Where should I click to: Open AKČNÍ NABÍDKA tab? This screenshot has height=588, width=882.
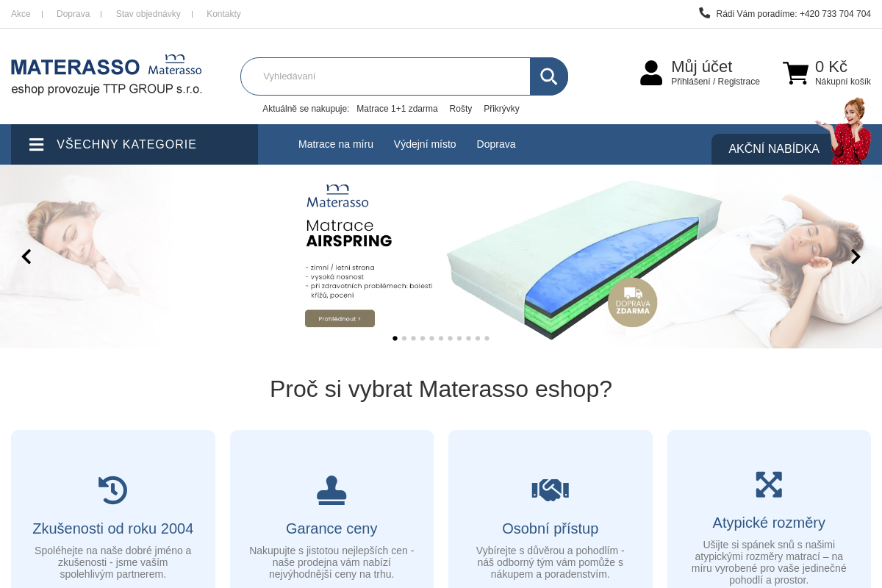pos(774,149)
